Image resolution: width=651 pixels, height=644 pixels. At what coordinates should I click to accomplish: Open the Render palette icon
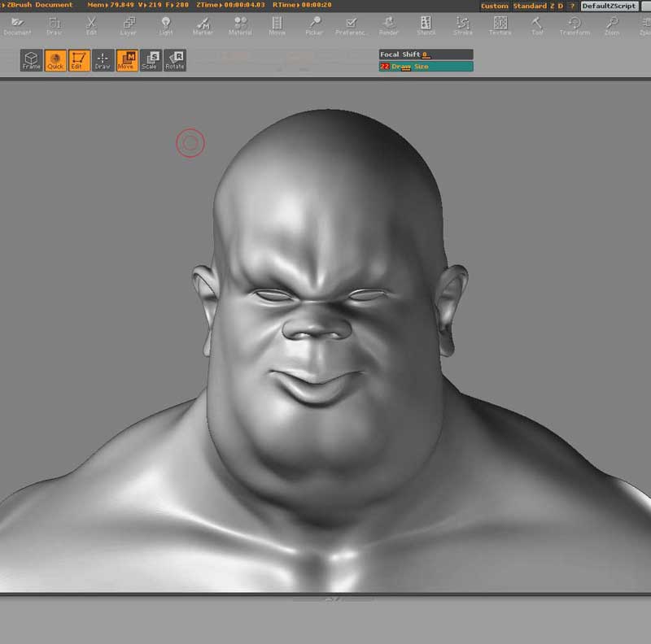coord(388,26)
